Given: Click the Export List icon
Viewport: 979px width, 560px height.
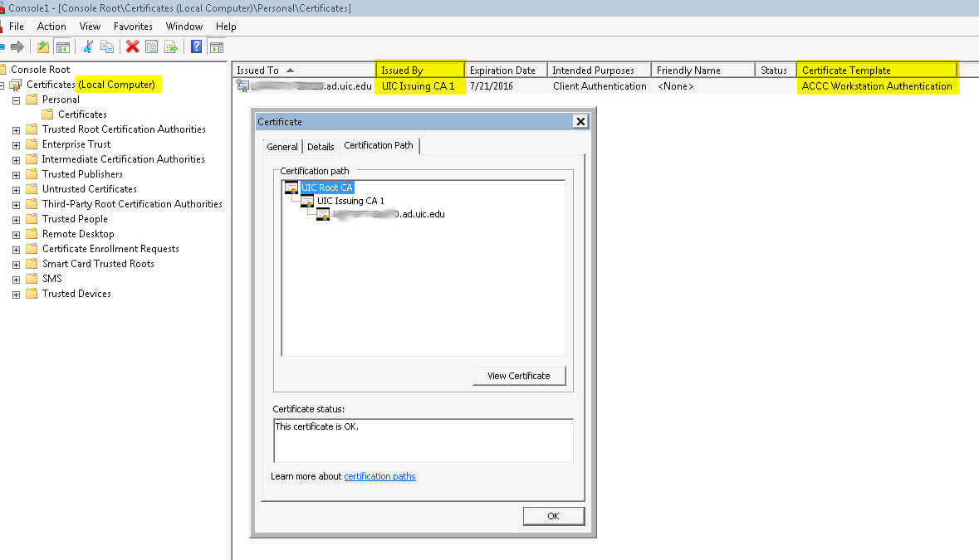Looking at the screenshot, I should pyautogui.click(x=170, y=46).
